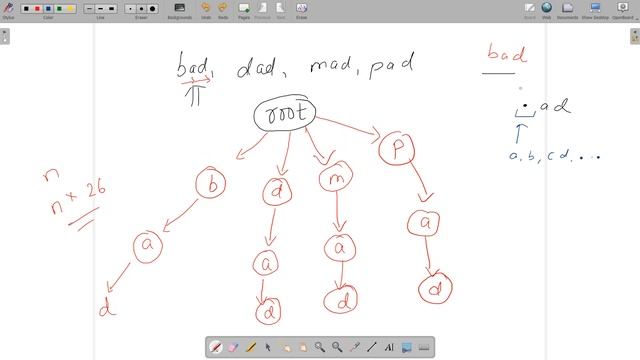Select the Zoom in tool
640x360 pixels.
pyautogui.click(x=320, y=347)
